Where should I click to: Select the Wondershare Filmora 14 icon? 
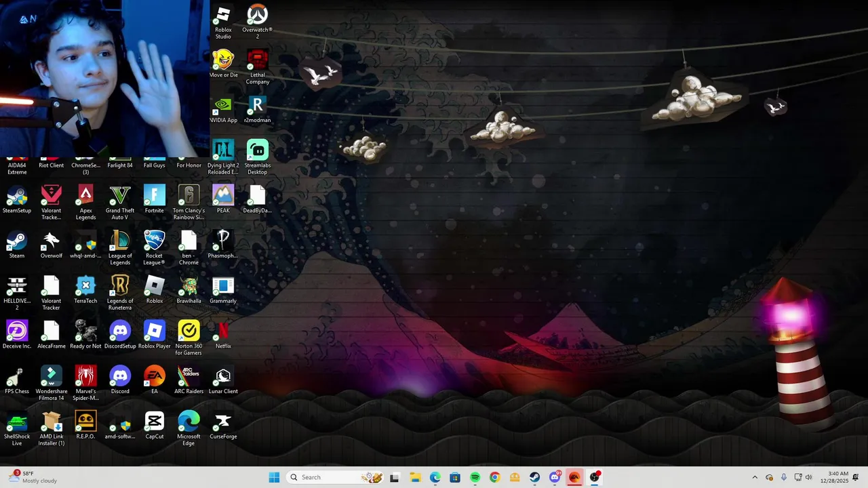coord(52,384)
